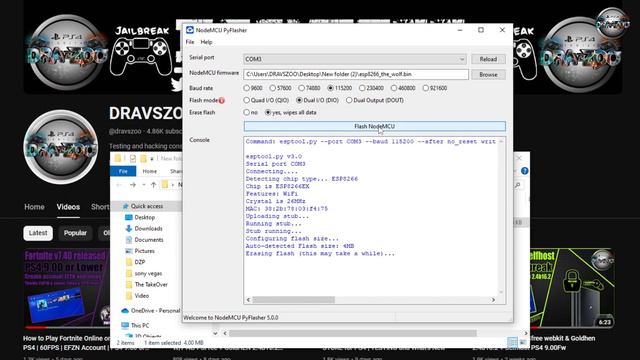Choose Quad I/O (QIO) flash mode
This screenshot has height=360, width=640.
pyautogui.click(x=266, y=100)
